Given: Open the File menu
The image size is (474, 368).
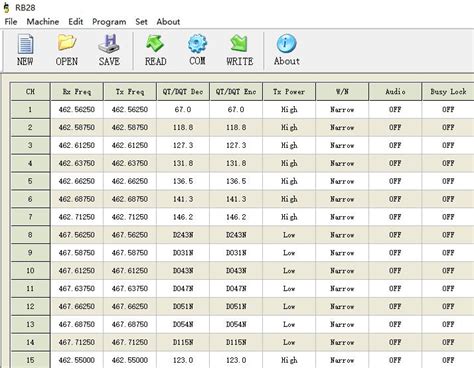Looking at the screenshot, I should click(11, 22).
